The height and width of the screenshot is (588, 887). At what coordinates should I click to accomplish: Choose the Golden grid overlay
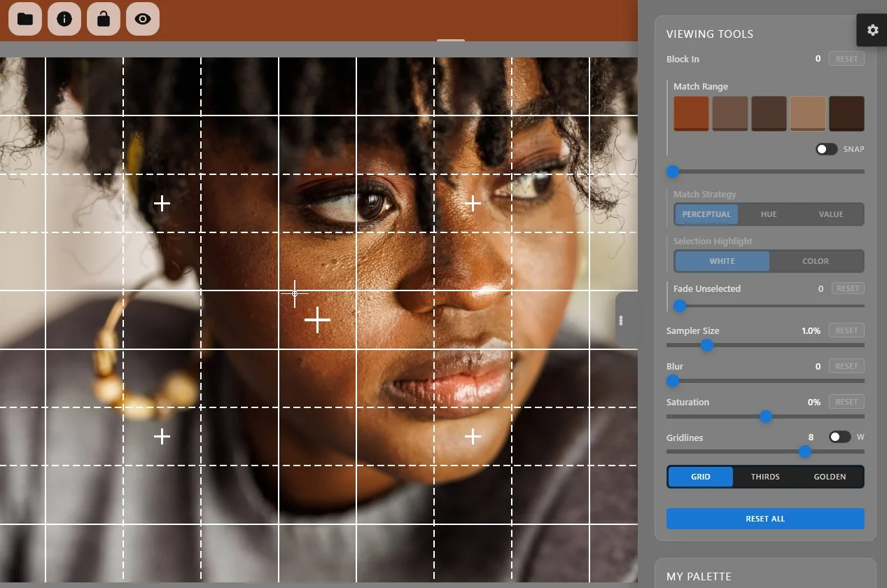click(830, 477)
